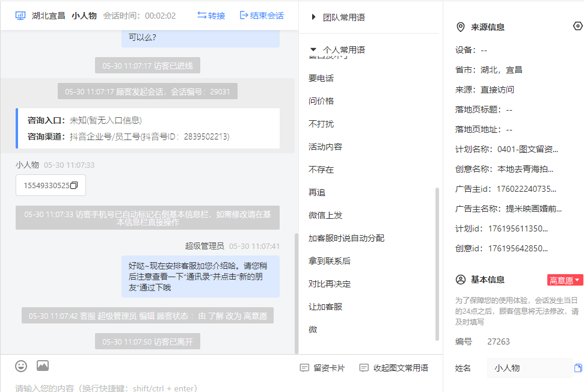
Task: Click the person icon by 基本信息
Action: click(x=461, y=280)
